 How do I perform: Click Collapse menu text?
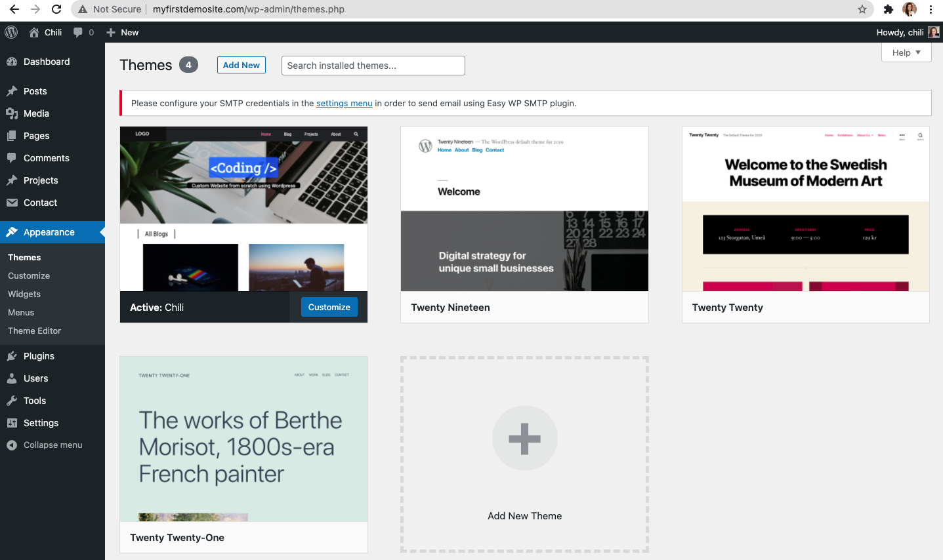click(x=53, y=445)
